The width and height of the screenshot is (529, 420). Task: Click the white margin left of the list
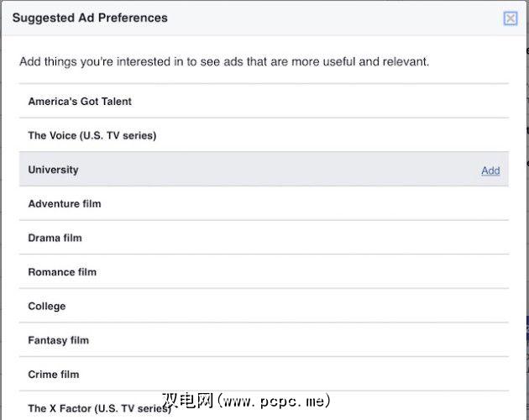click(x=10, y=252)
